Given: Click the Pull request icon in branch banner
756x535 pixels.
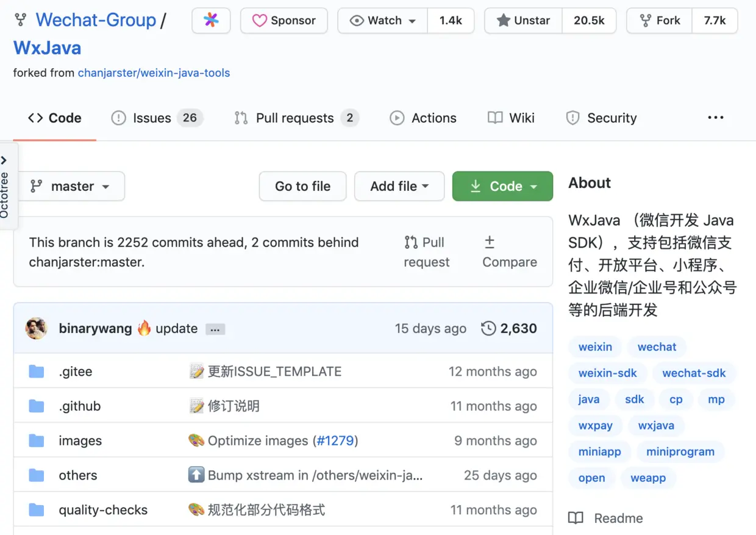Looking at the screenshot, I should click(x=411, y=242).
